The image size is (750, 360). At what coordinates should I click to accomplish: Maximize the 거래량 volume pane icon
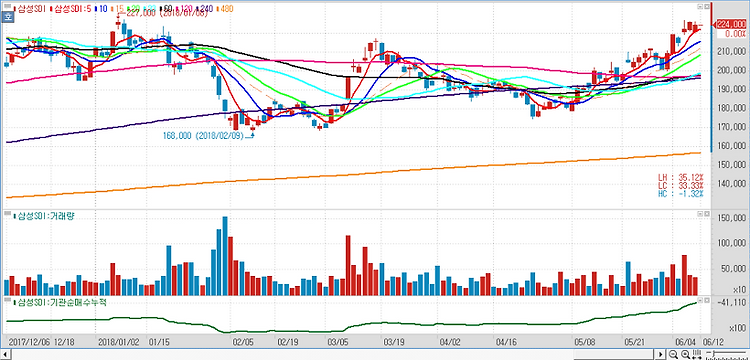706,214
